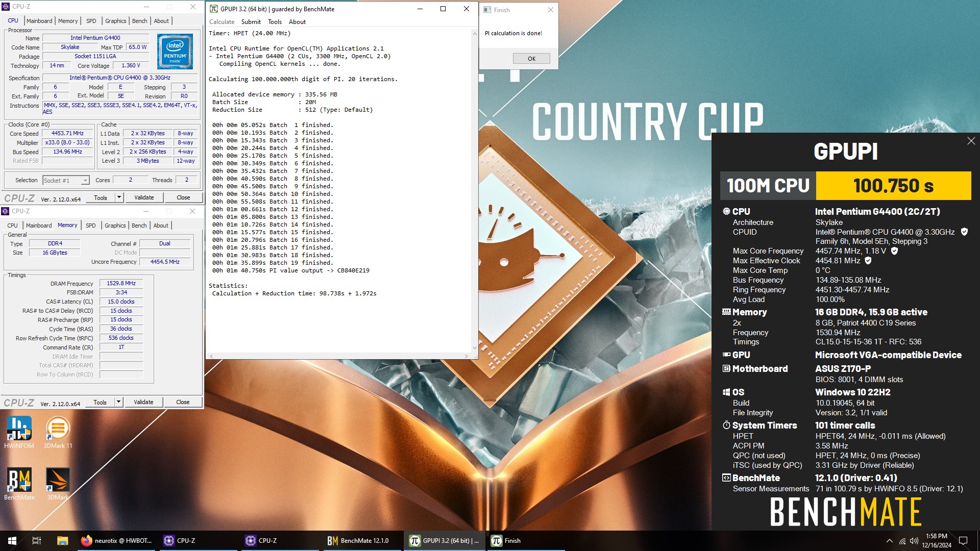Open network status tray icon
Viewport: 980px width, 551px height.
(x=902, y=541)
